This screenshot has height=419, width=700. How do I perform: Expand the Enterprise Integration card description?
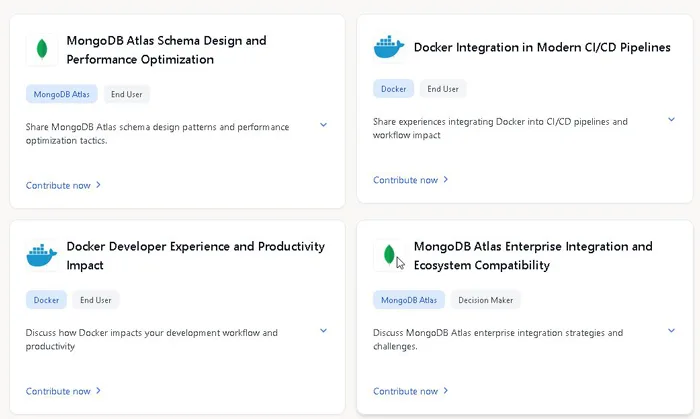click(x=671, y=331)
